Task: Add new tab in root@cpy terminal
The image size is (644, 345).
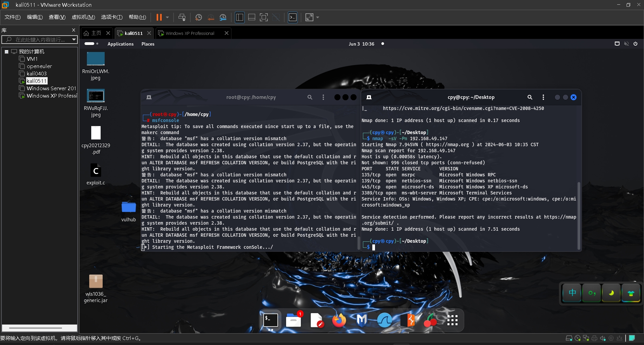Action: pos(149,97)
